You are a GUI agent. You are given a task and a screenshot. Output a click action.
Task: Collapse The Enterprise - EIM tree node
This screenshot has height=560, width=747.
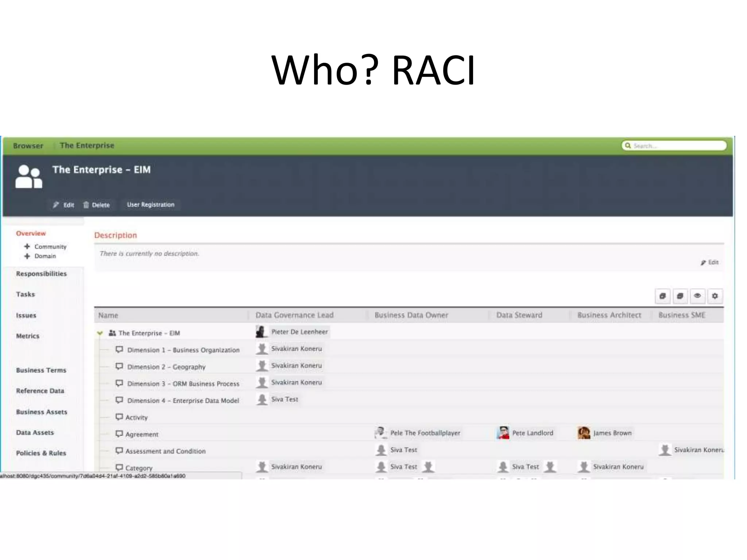100,333
